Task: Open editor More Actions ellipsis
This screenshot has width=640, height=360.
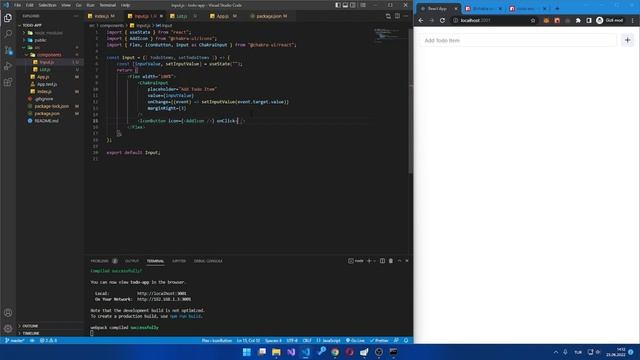Action: pyautogui.click(x=405, y=16)
